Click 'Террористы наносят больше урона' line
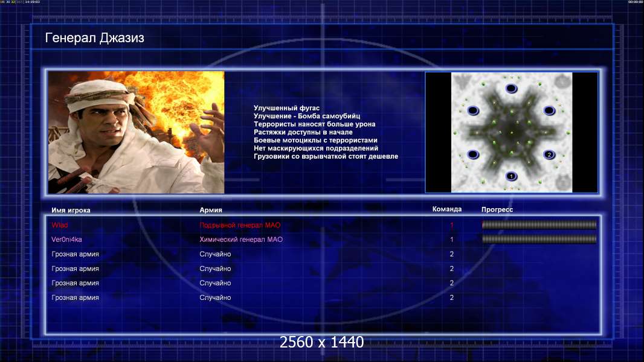The height and width of the screenshot is (362, 644). pos(314,124)
